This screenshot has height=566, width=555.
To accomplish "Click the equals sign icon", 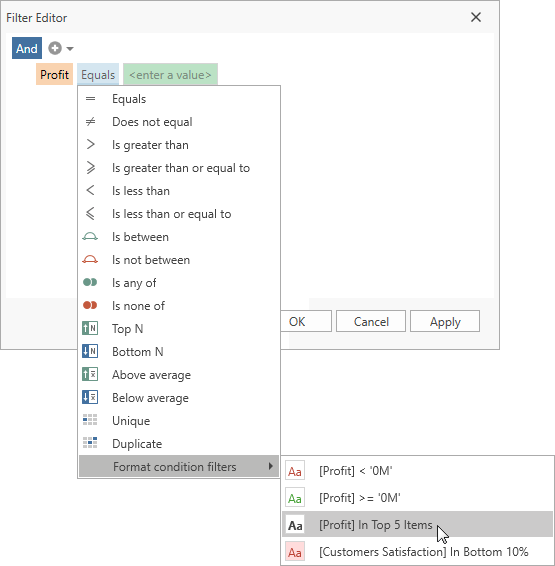I will (x=90, y=99).
